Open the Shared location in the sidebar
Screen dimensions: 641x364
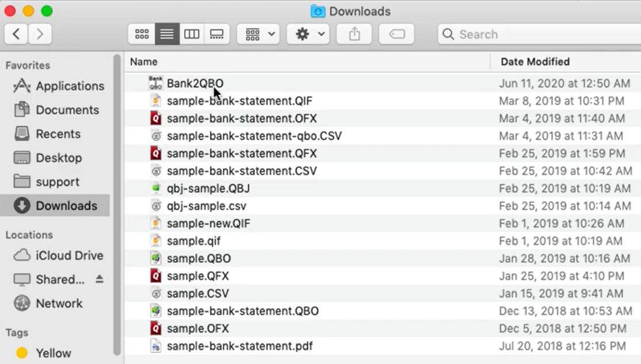(x=49, y=279)
